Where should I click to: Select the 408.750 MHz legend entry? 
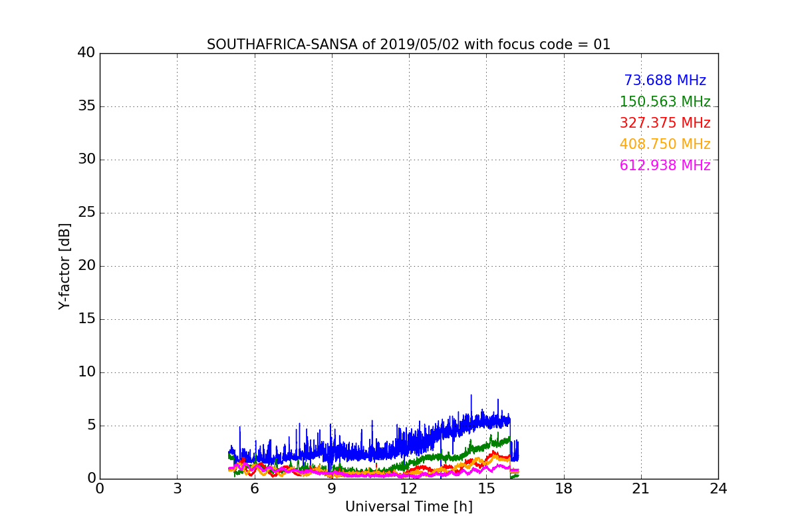[x=665, y=144]
